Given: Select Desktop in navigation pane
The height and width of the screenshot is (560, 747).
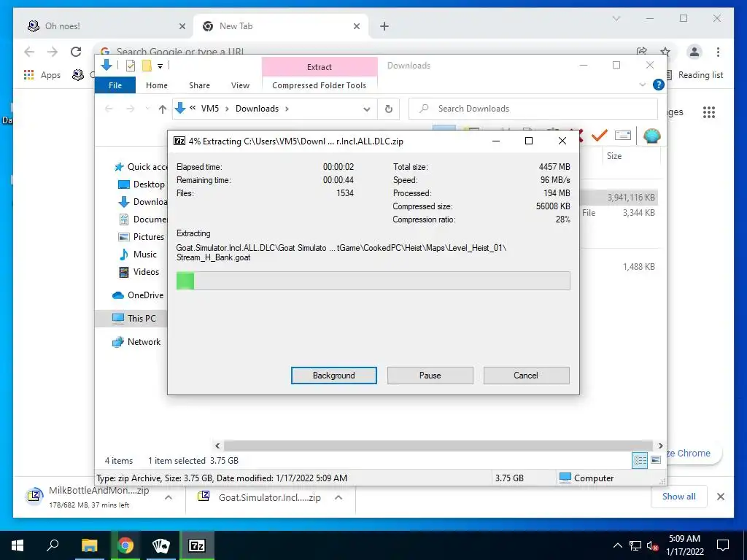Looking at the screenshot, I should [x=142, y=184].
